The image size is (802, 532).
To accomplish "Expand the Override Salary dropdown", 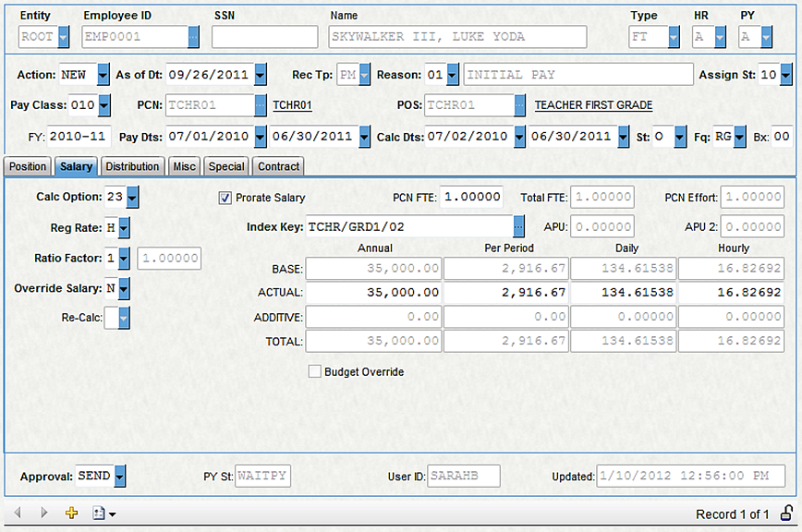I will coord(124,288).
